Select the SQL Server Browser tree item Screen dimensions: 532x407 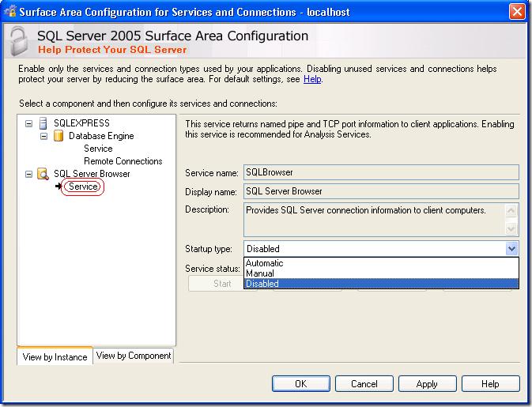pyautogui.click(x=92, y=174)
